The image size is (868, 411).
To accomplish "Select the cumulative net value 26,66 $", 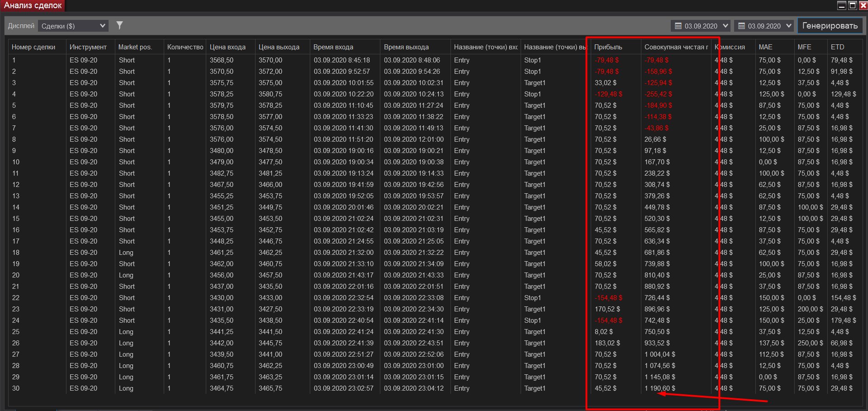I will click(x=655, y=139).
